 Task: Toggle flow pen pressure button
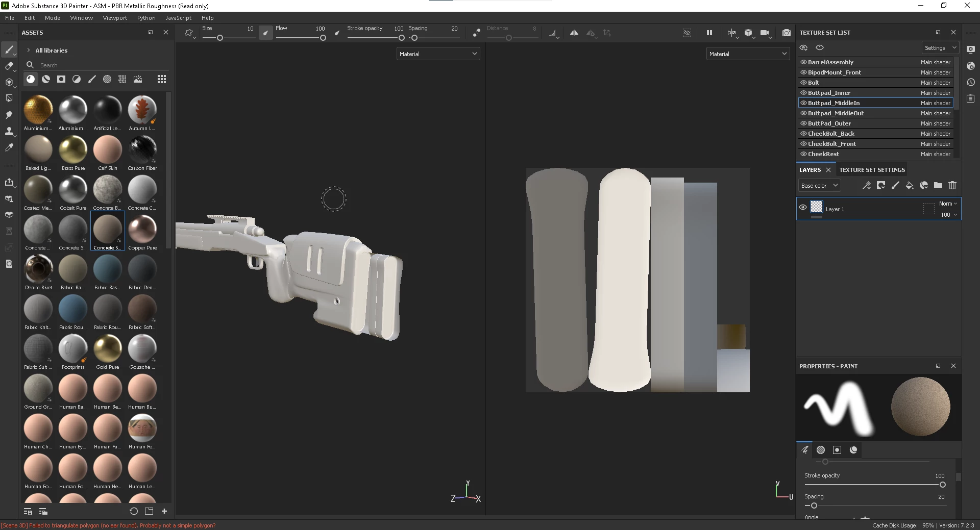click(337, 33)
